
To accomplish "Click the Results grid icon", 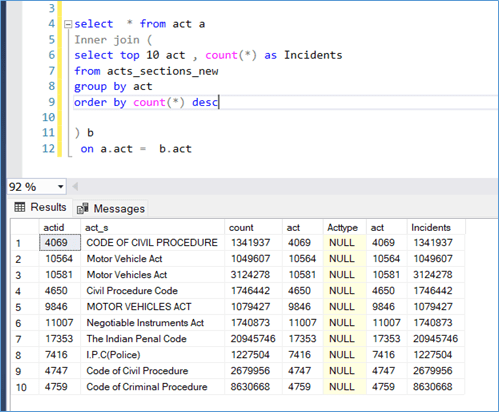I will (x=20, y=207).
